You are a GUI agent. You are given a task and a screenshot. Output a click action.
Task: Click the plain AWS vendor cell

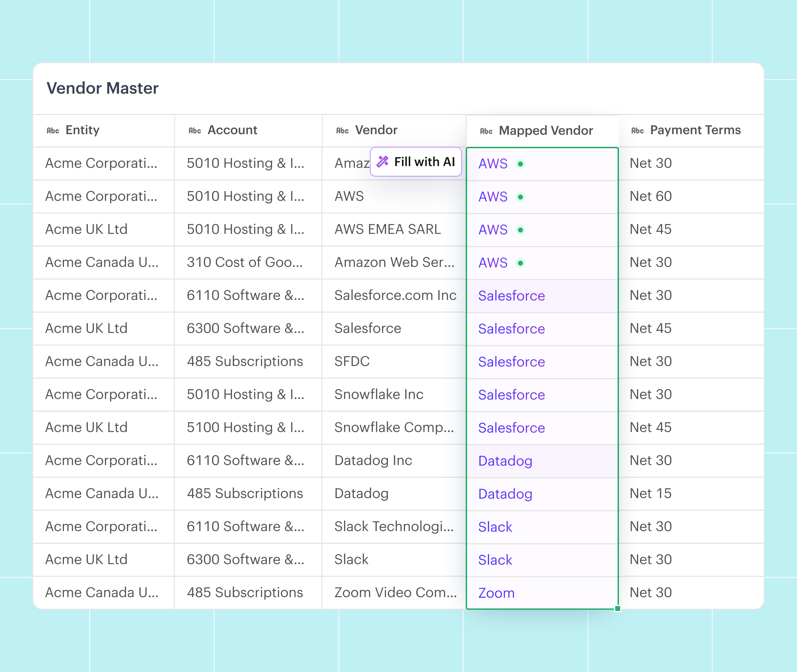tap(394, 197)
